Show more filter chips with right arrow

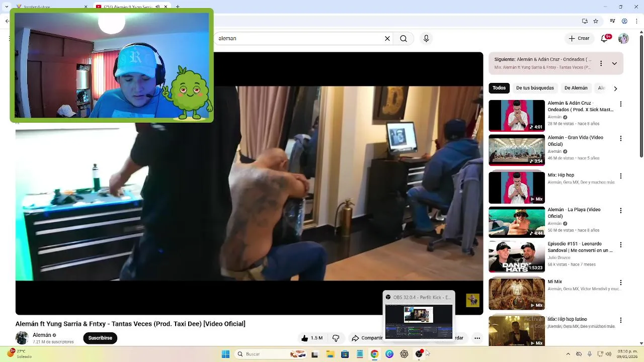pyautogui.click(x=615, y=88)
